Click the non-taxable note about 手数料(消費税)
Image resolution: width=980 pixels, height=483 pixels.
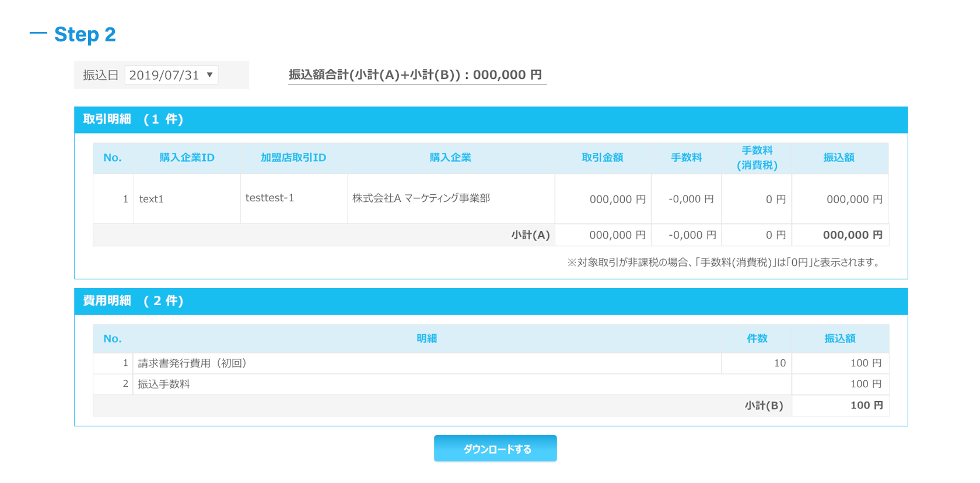724,262
